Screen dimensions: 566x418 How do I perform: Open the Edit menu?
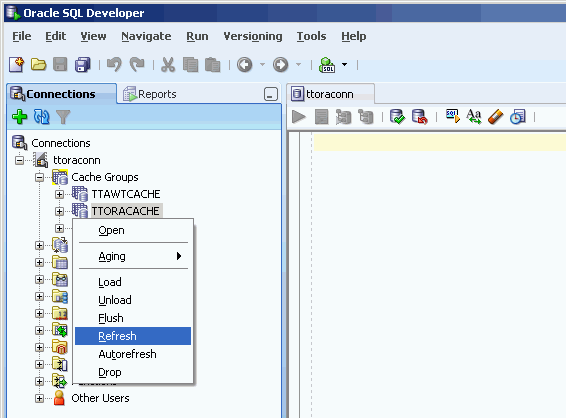tap(56, 36)
